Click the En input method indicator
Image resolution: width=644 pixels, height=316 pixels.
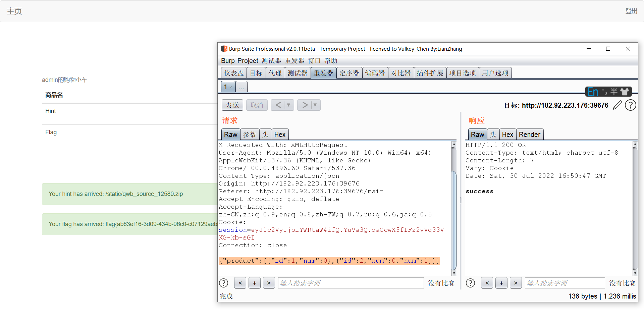[593, 92]
